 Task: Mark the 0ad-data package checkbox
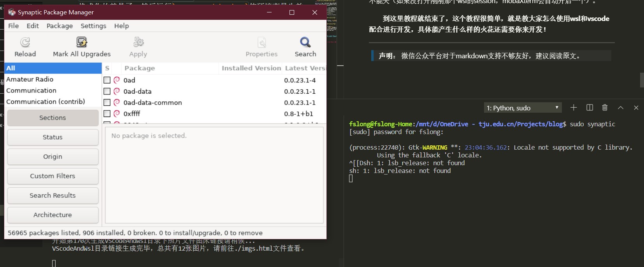(107, 91)
